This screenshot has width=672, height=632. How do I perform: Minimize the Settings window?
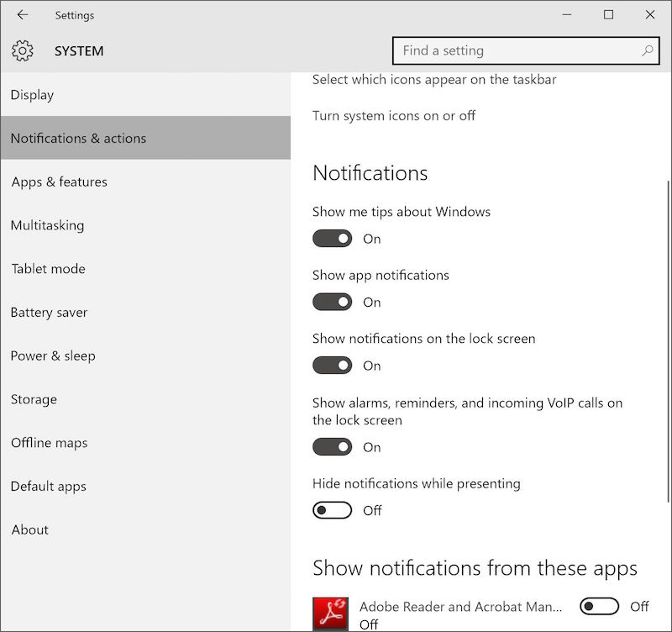coord(566,15)
